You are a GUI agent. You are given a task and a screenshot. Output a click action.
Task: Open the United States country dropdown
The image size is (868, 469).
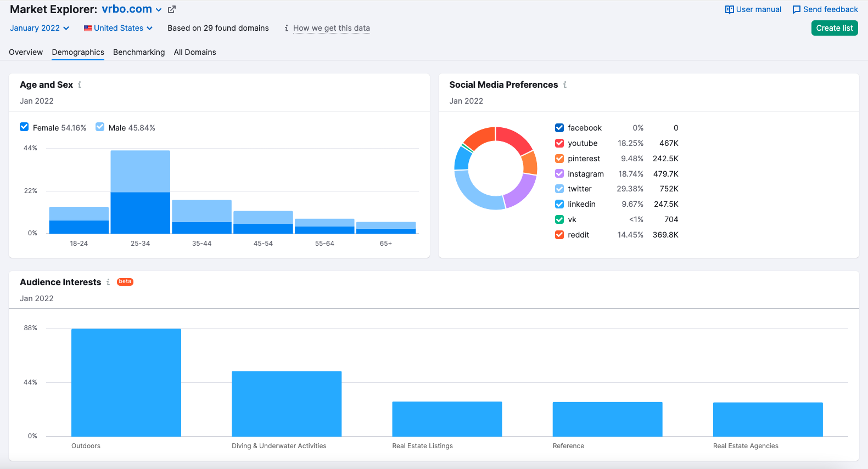pos(118,28)
